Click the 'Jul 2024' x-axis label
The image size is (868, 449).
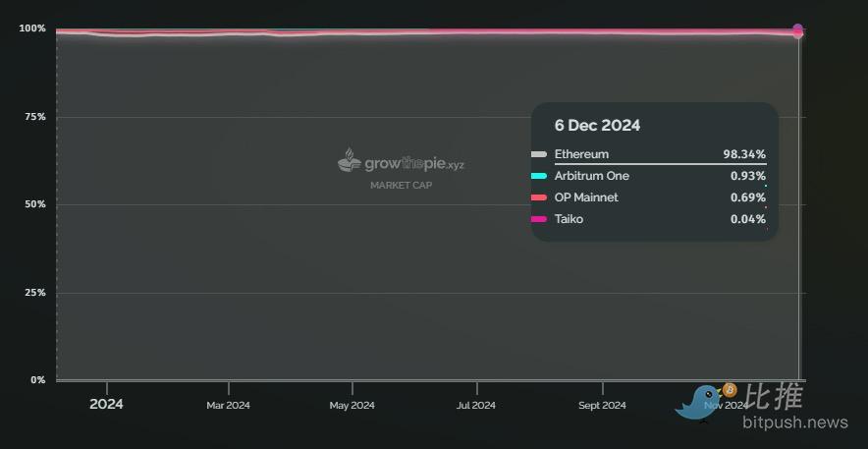tap(476, 405)
